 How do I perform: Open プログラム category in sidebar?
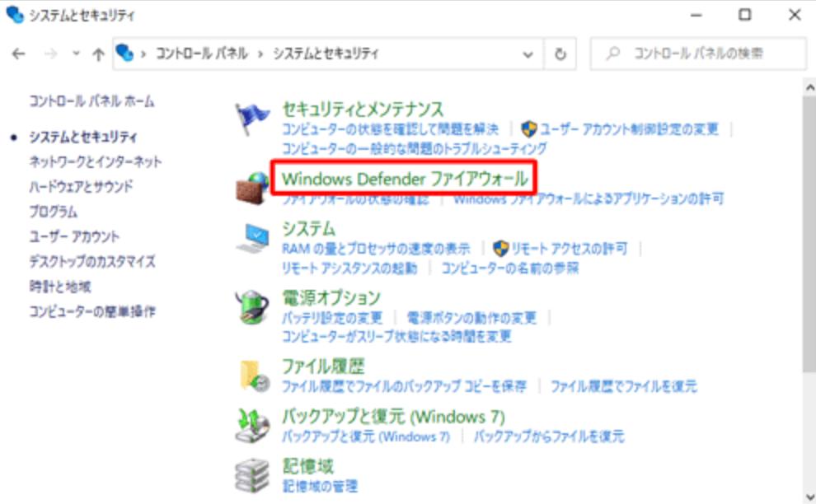coord(53,211)
